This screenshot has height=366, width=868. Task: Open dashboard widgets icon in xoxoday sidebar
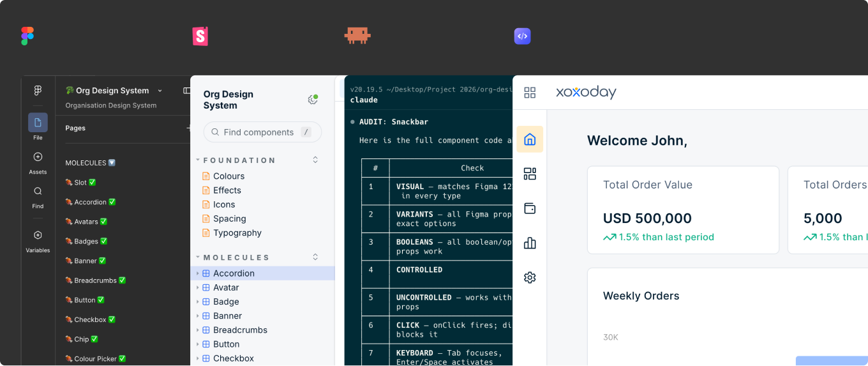530,174
